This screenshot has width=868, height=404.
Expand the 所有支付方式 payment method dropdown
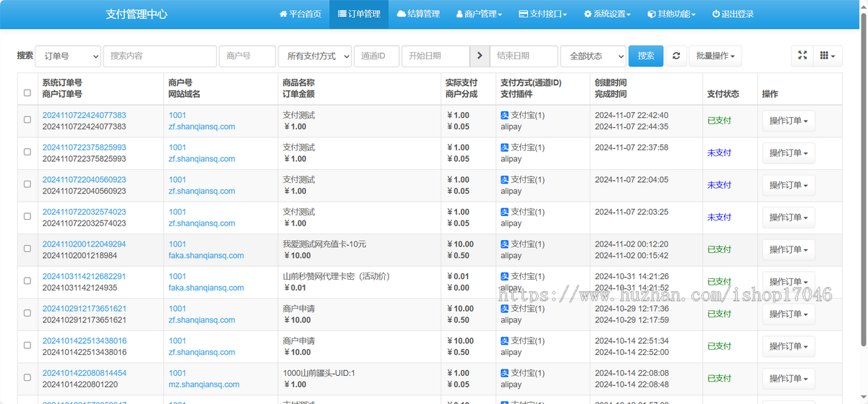coord(315,56)
